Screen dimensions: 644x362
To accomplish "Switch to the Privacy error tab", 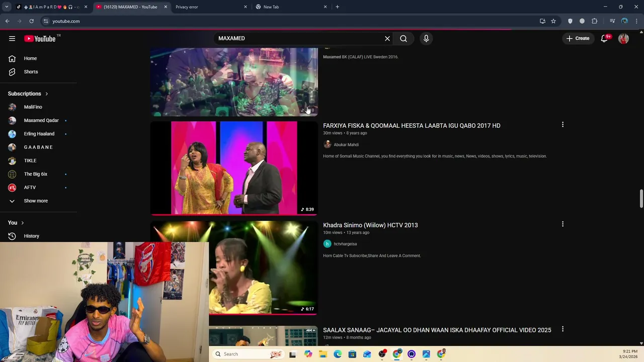I will pos(209,7).
